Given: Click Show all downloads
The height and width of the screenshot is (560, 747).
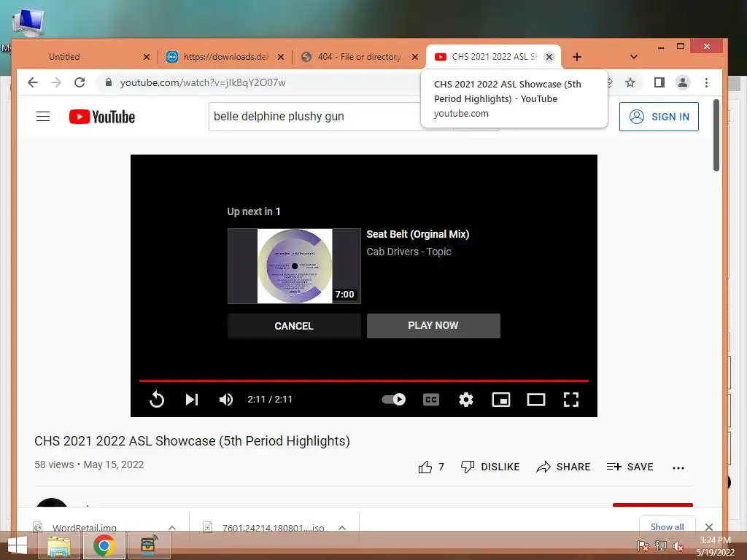Looking at the screenshot, I should pyautogui.click(x=667, y=526).
